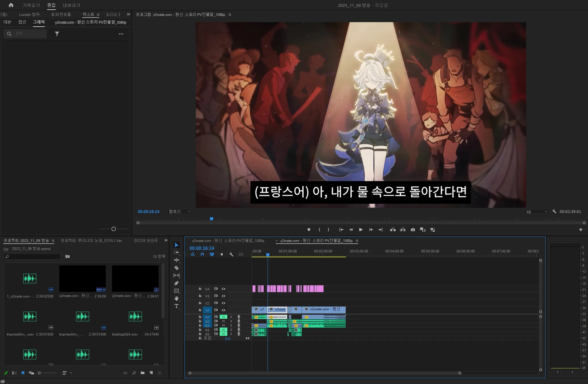Select the Ripple Edit tool
The image size is (588, 384).
(x=177, y=260)
